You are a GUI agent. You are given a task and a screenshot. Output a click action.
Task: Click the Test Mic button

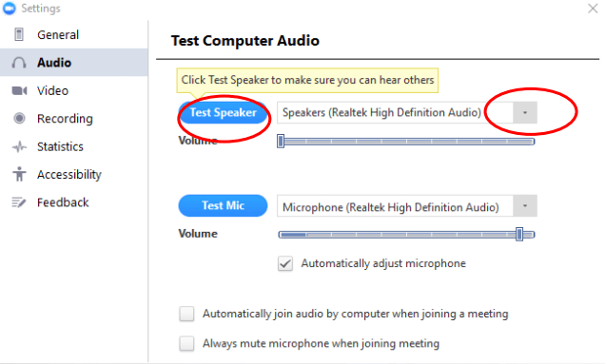point(223,205)
